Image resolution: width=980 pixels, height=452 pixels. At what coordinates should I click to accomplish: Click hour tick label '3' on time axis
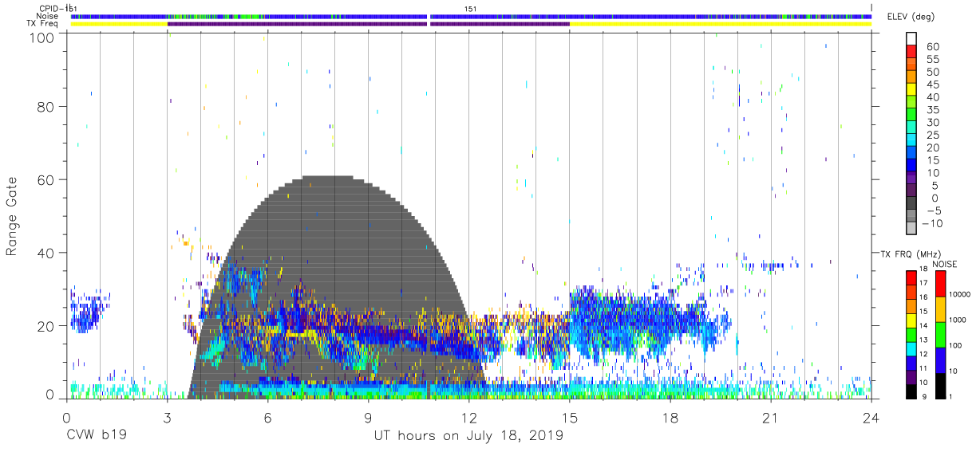(167, 417)
